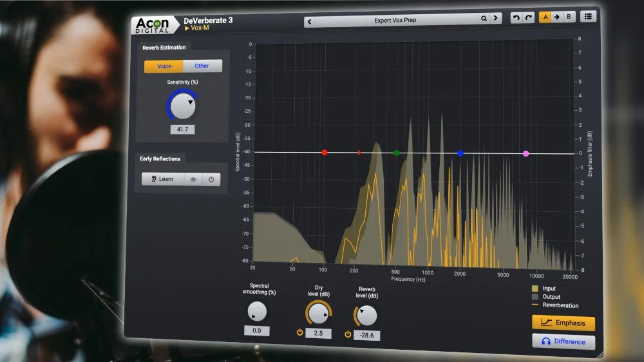
Task: Select the blue emphasis filter node
Action: click(460, 153)
